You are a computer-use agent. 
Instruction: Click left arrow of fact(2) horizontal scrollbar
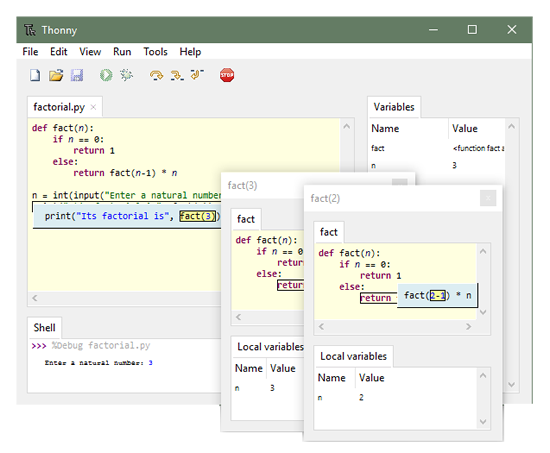321,327
